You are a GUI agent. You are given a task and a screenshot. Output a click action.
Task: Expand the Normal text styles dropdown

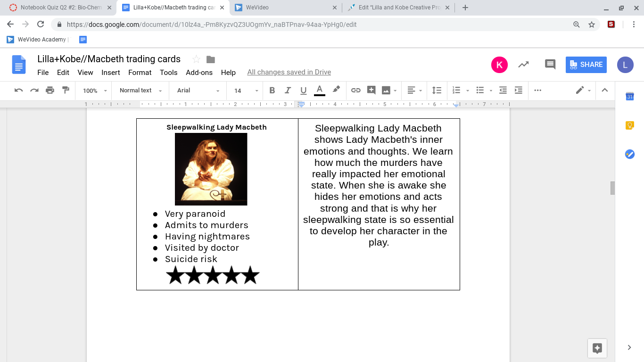pos(140,90)
